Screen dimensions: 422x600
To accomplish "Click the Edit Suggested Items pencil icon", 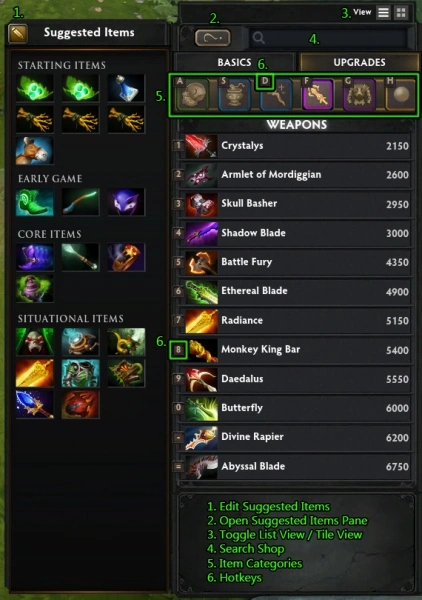I will (18, 33).
